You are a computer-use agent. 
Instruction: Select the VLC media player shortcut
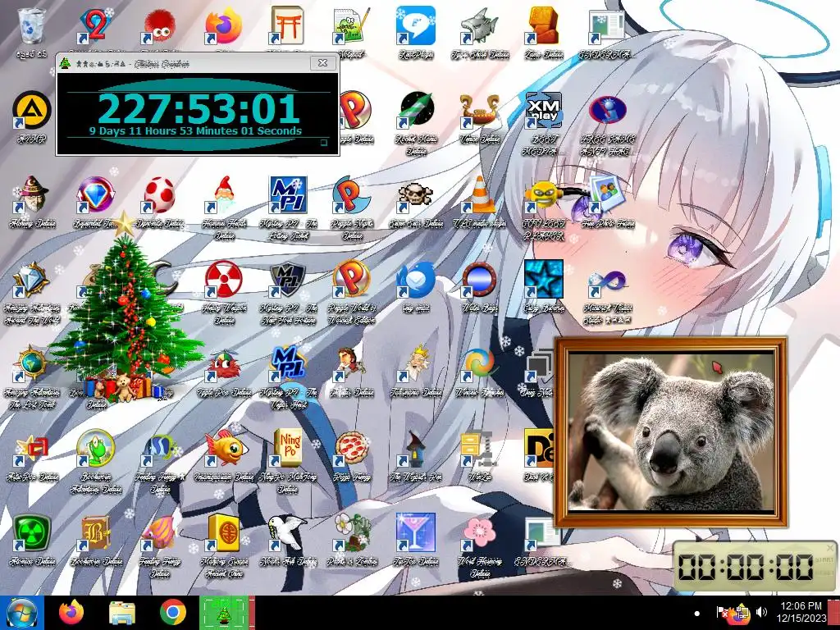click(479, 195)
